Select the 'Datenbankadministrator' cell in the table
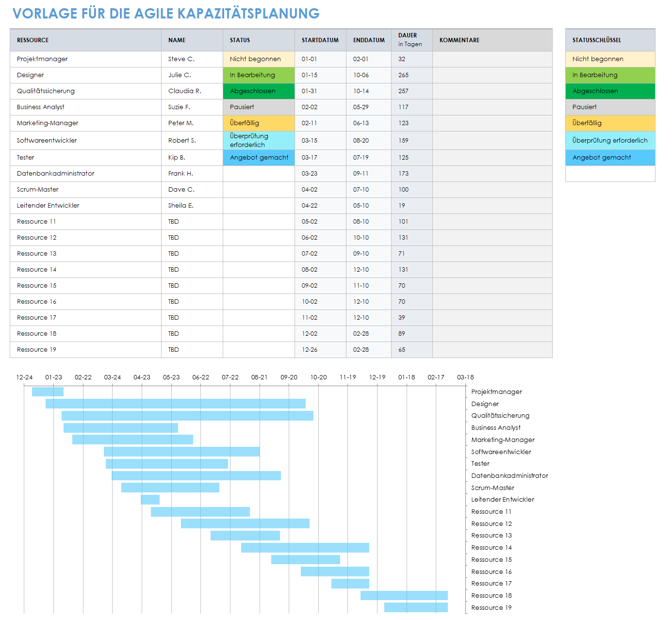 pos(85,174)
